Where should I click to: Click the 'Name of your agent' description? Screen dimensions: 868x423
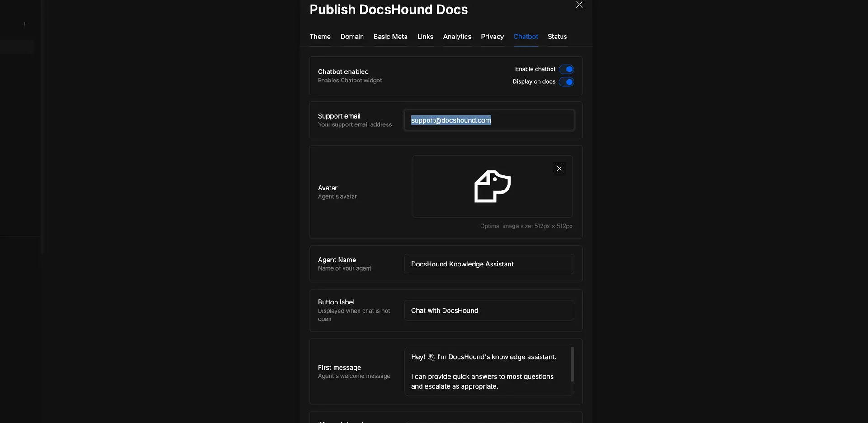point(344,268)
